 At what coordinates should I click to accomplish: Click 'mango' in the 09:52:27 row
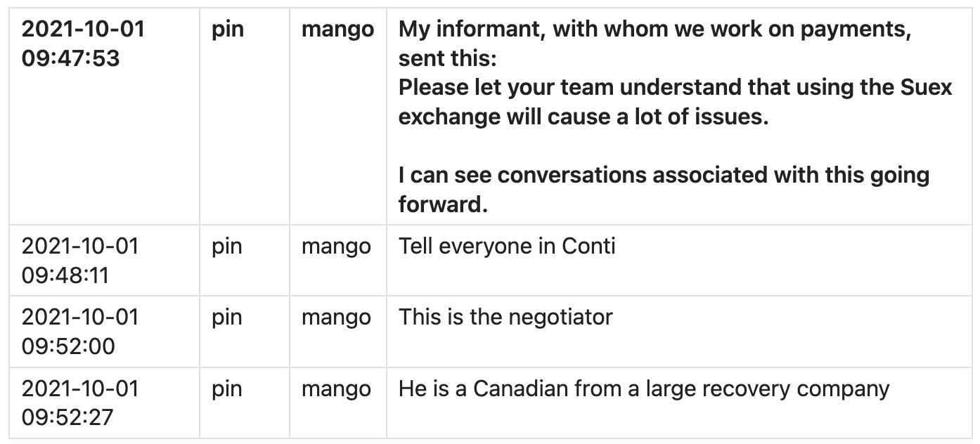pos(336,388)
